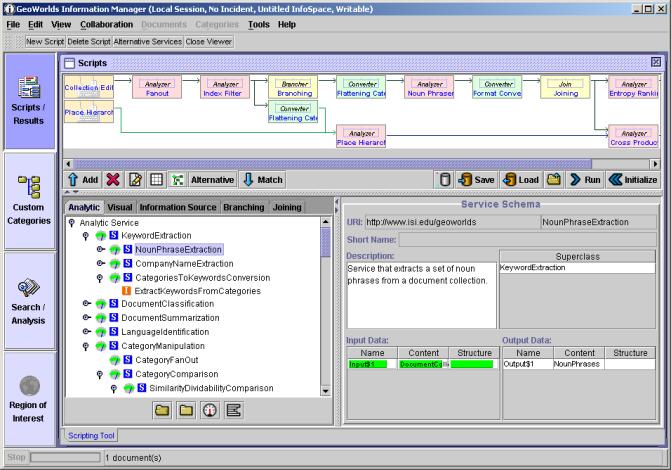Select the CategoryFanOut tree item
Image resolution: width=671 pixels, height=470 pixels.
(x=166, y=360)
